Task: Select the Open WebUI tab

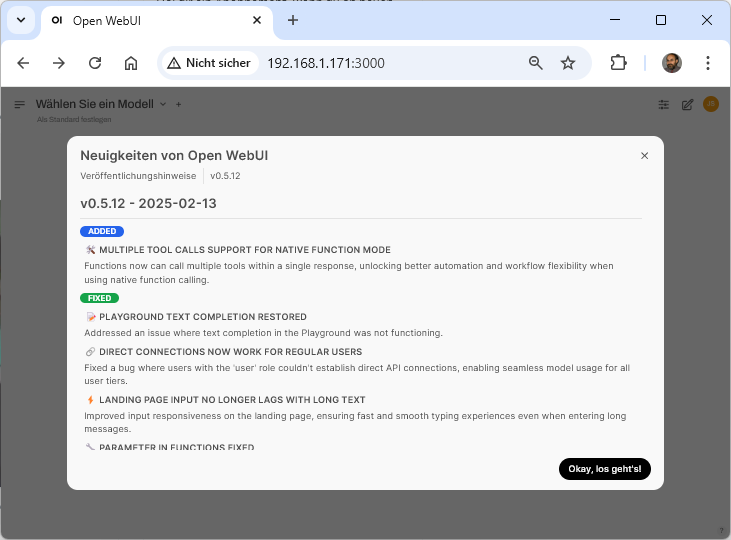Action: coord(150,20)
